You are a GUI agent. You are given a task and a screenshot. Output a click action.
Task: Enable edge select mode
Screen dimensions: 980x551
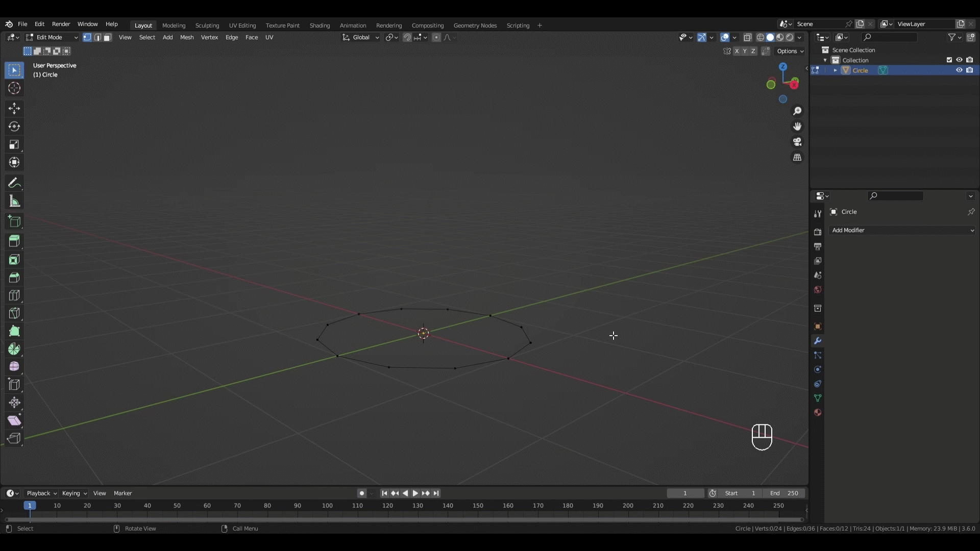(x=97, y=37)
